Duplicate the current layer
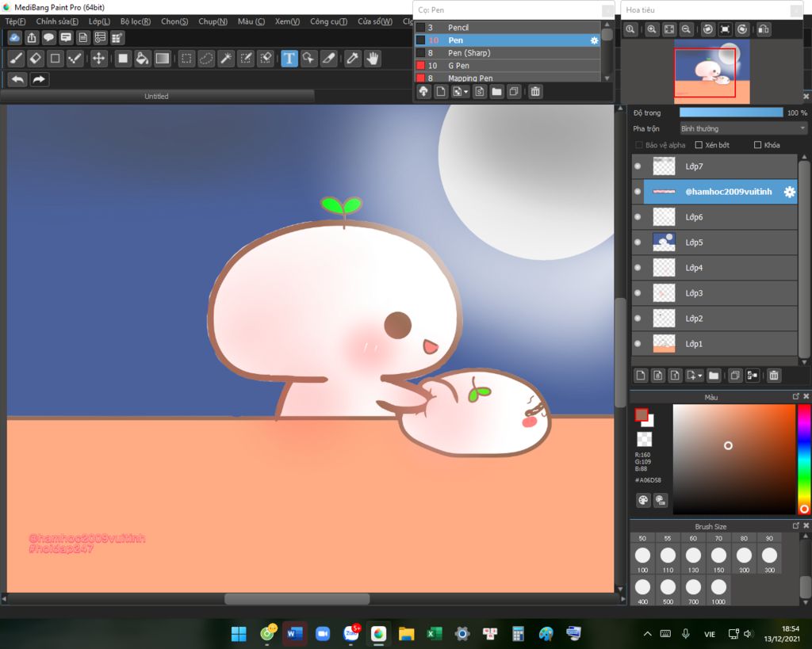The image size is (812, 649). point(735,376)
